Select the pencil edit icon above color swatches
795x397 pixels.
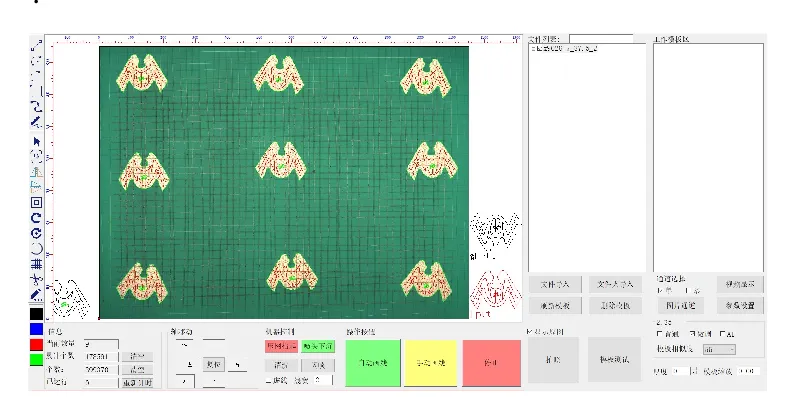click(37, 295)
